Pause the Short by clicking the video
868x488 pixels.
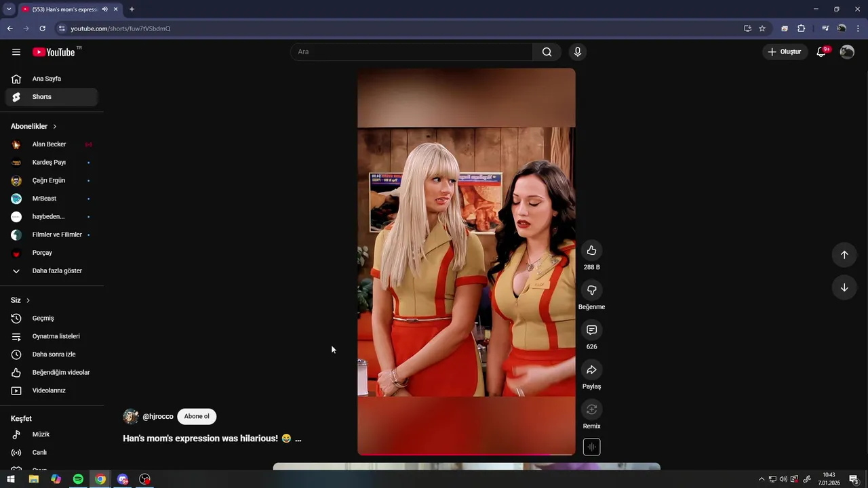467,262
